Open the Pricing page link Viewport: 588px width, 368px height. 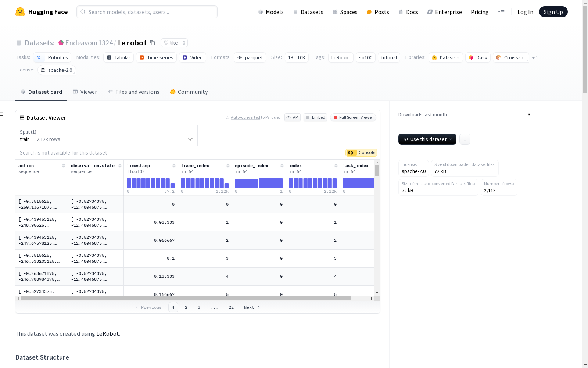(x=480, y=12)
